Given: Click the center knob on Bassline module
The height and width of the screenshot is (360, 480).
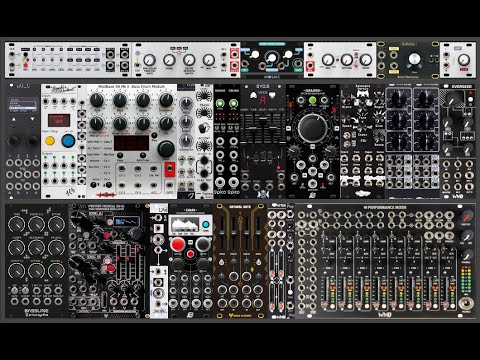Looking at the screenshot, I should [x=36, y=248].
